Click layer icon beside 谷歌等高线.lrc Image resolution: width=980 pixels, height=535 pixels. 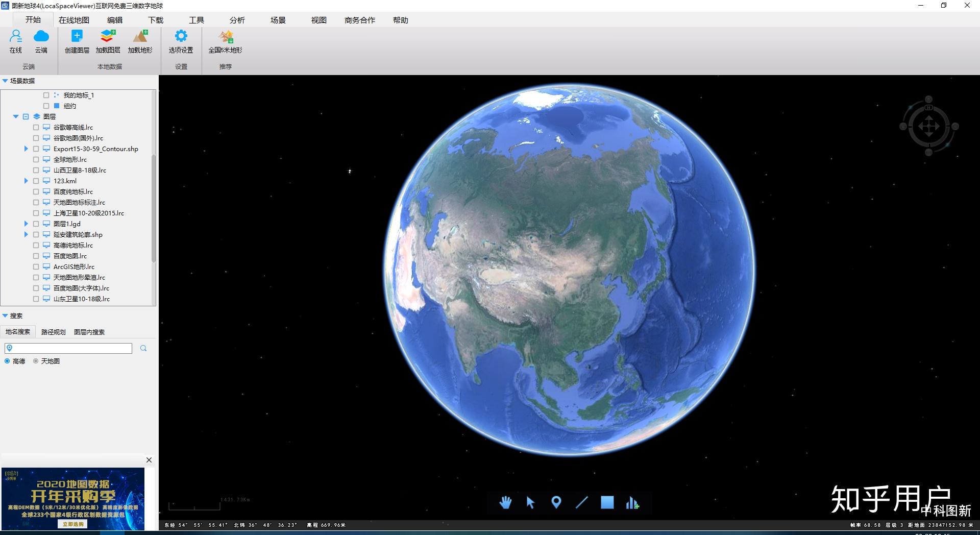pos(46,127)
